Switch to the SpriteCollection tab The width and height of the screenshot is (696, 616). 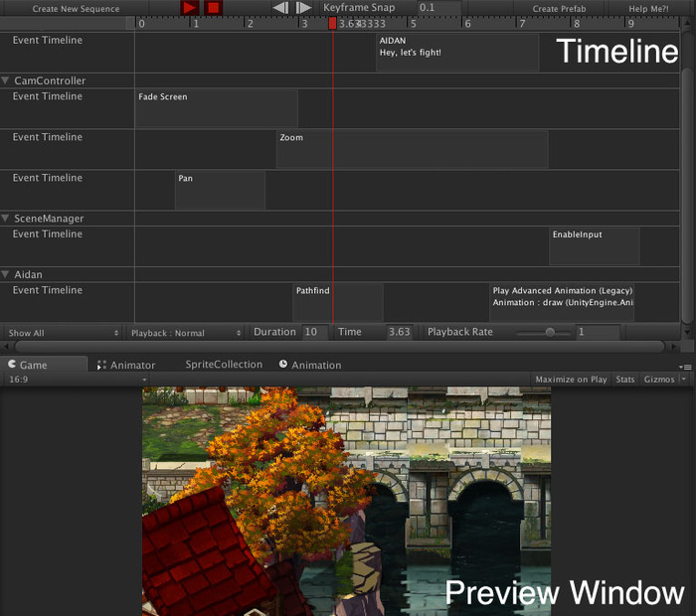[x=224, y=364]
